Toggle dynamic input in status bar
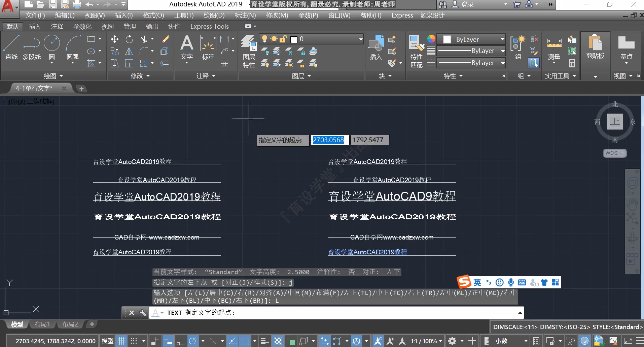The image size is (644, 347). click(x=168, y=341)
